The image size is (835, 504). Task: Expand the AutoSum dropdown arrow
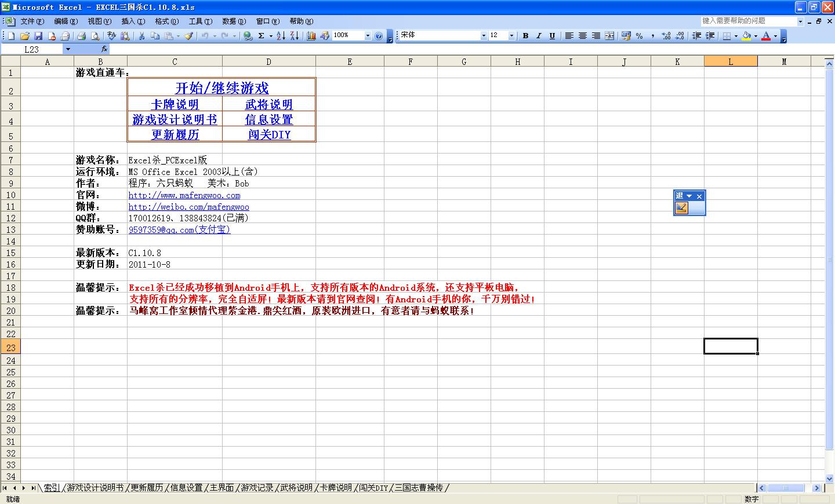click(x=271, y=36)
